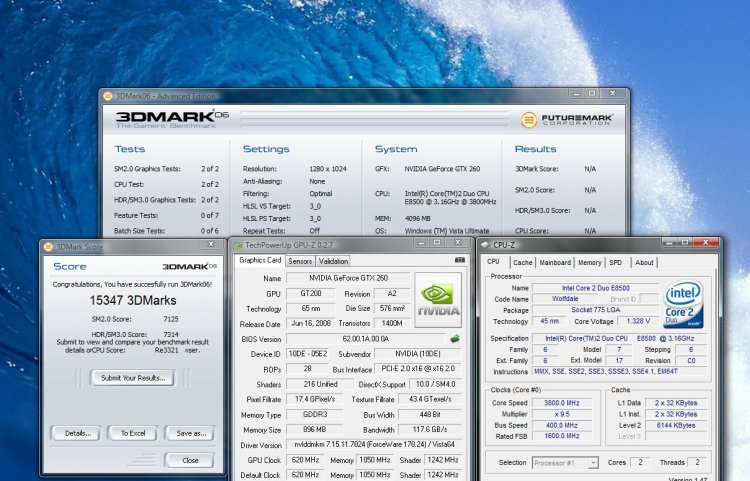Open the Sensors tab in GPU-Z

300,261
